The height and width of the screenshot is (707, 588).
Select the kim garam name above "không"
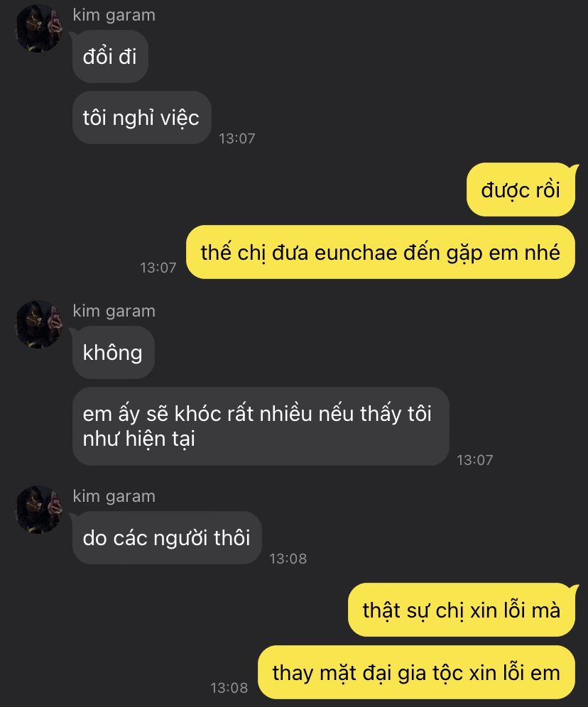[114, 311]
